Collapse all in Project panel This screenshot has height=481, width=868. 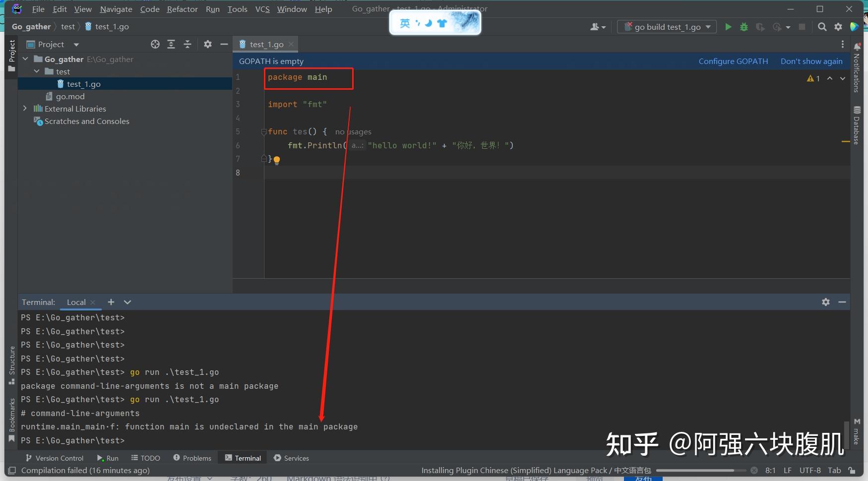[187, 44]
